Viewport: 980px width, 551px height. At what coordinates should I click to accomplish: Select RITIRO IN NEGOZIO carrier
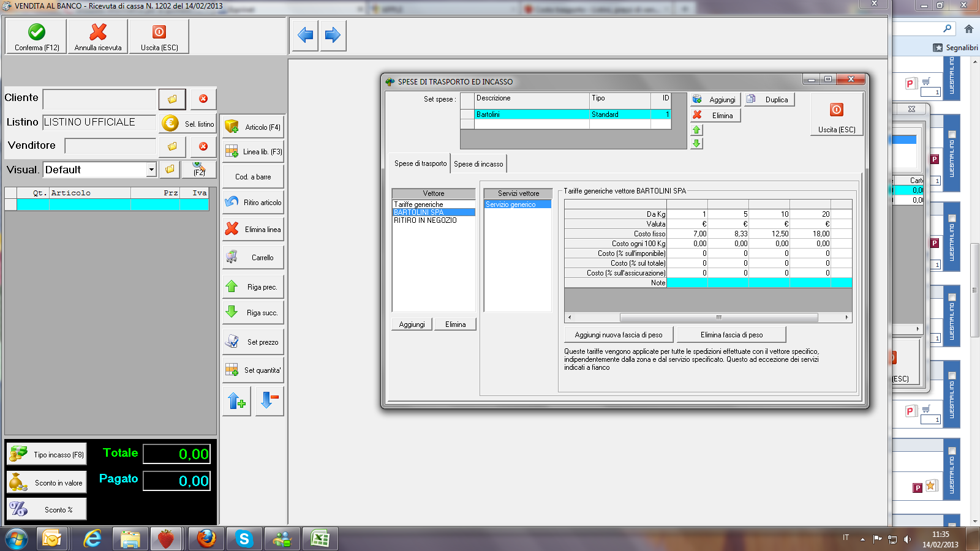point(434,220)
